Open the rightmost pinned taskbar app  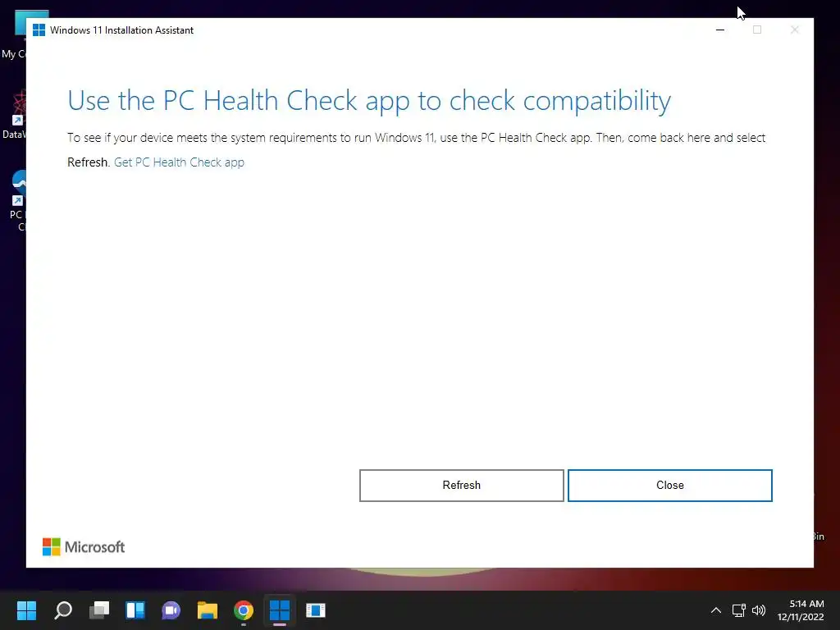316,610
